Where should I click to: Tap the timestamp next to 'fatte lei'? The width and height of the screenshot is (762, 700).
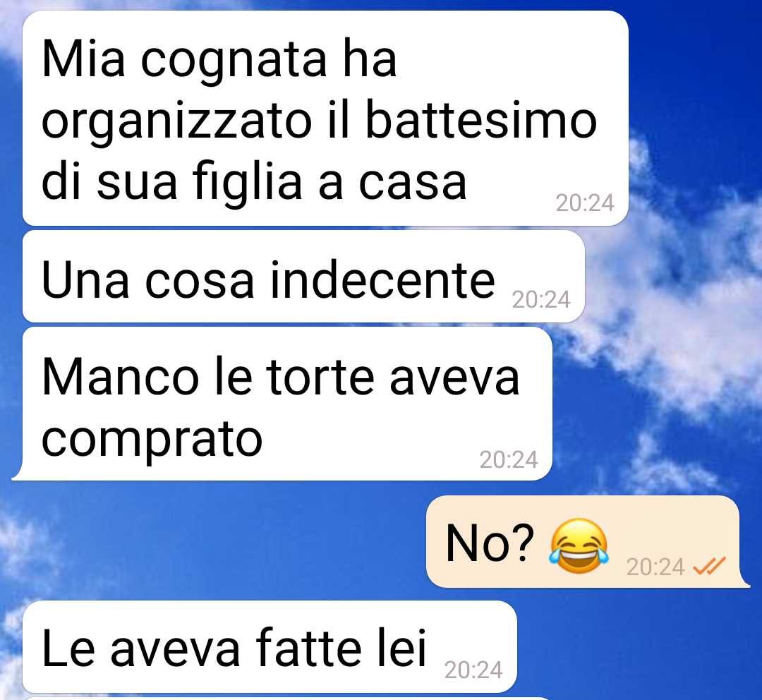pyautogui.click(x=473, y=670)
